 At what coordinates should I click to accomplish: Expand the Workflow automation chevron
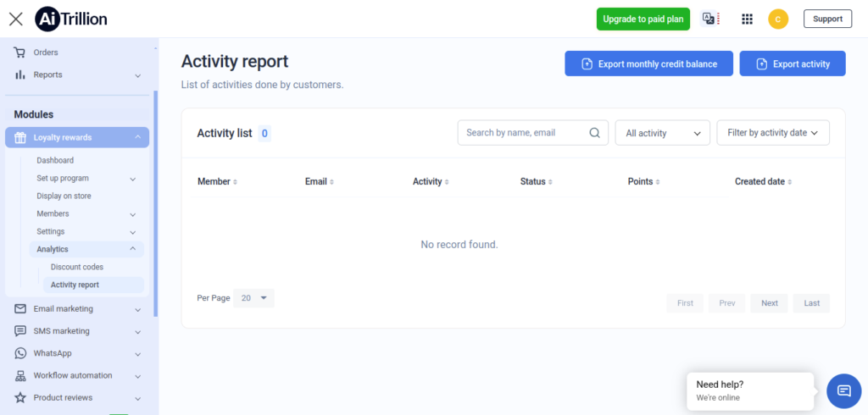(138, 376)
